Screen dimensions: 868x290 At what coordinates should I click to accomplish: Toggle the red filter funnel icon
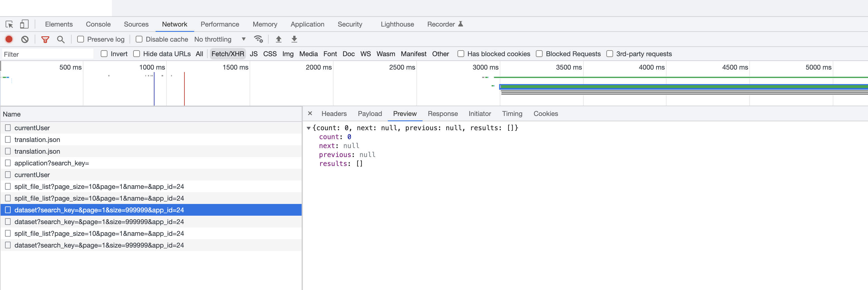point(45,39)
